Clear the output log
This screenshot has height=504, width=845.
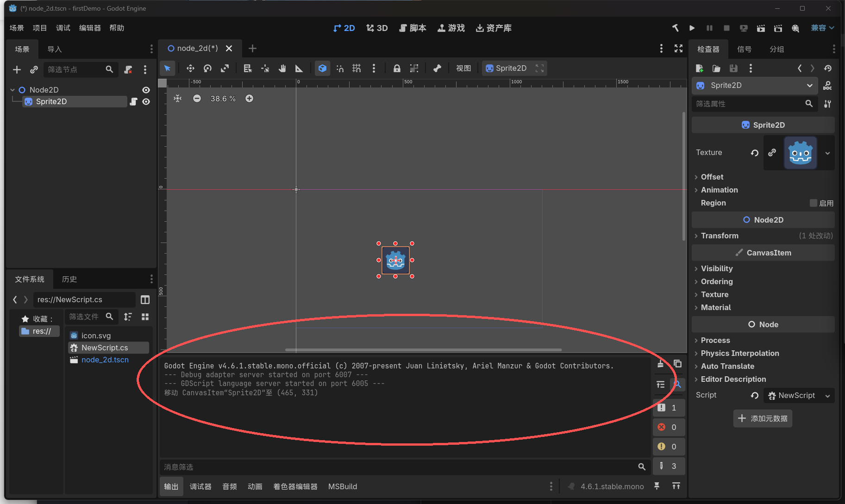[x=660, y=364]
